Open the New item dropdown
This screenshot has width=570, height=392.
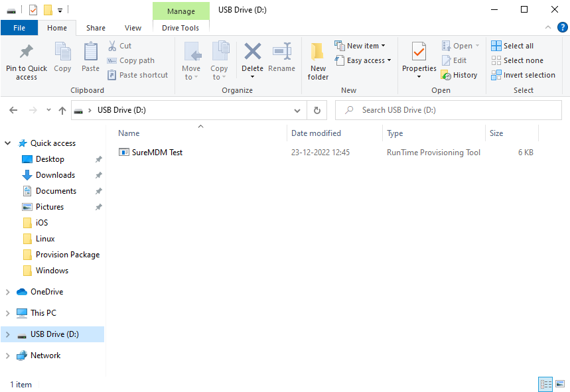click(360, 46)
